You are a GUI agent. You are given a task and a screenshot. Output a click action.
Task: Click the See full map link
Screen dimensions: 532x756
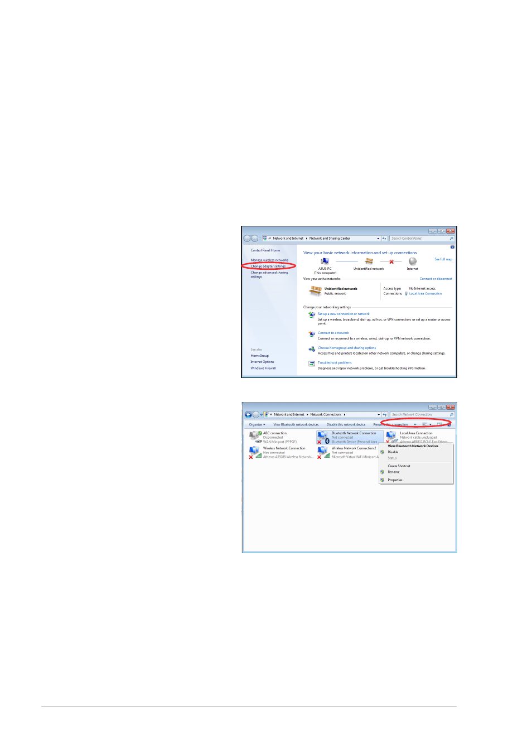[443, 259]
